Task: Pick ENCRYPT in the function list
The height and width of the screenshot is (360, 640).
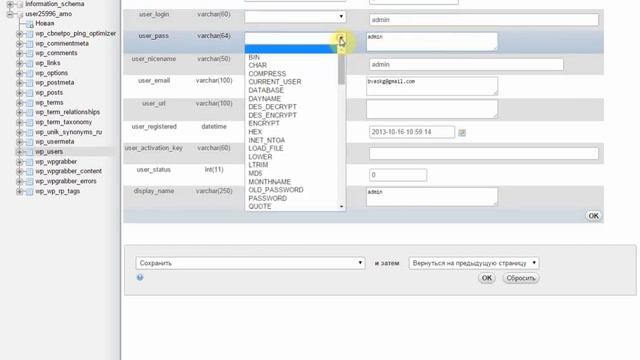Action: (x=264, y=123)
